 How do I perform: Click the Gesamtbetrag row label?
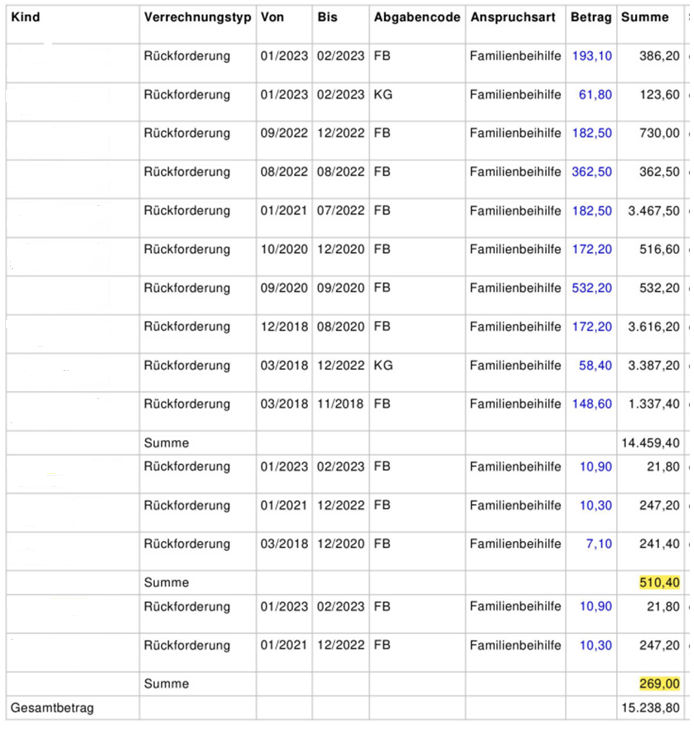click(52, 708)
